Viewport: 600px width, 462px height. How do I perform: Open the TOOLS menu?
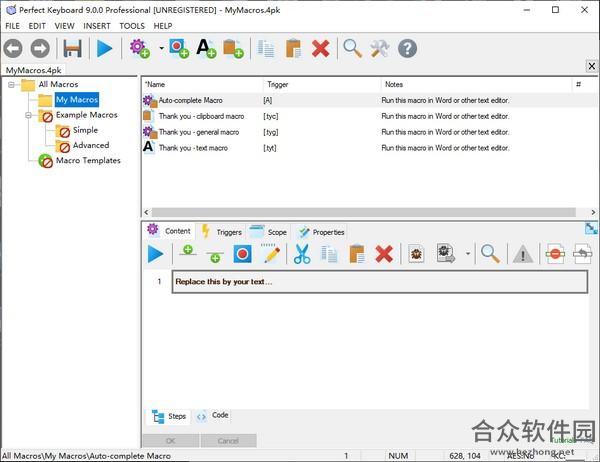pyautogui.click(x=132, y=26)
